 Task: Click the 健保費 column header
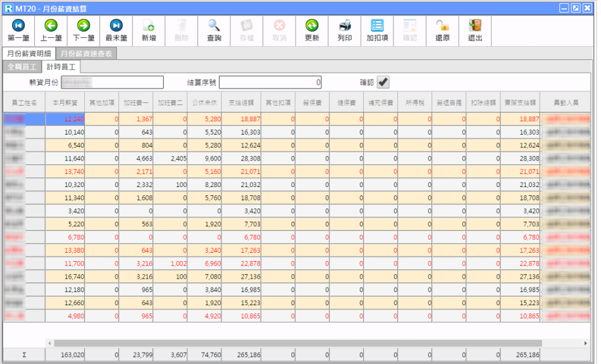[347, 102]
